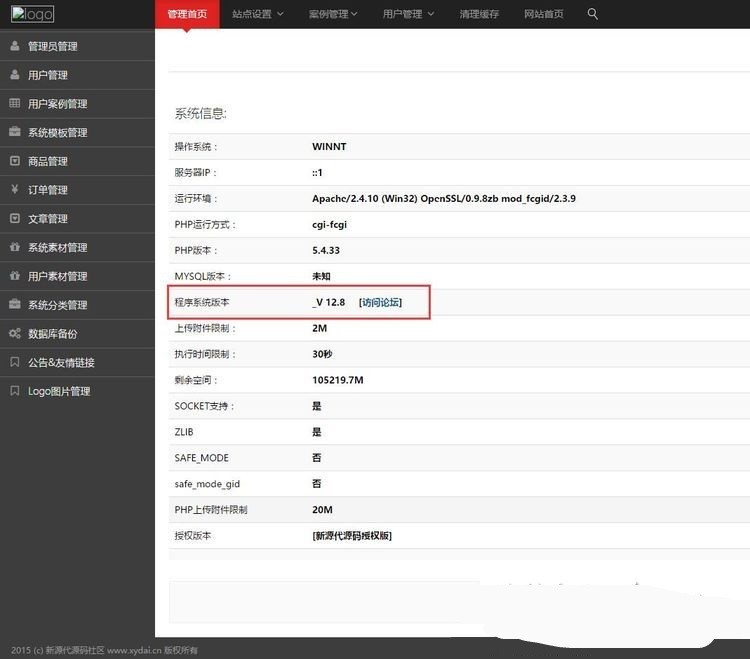Click the bookmark icon beside Logo图片管理
Image resolution: width=750 pixels, height=659 pixels.
15,391
